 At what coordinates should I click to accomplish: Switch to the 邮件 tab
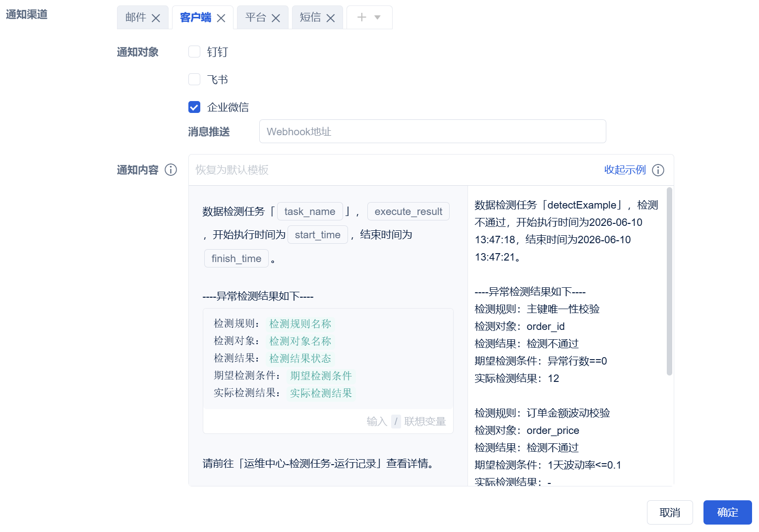(x=136, y=17)
